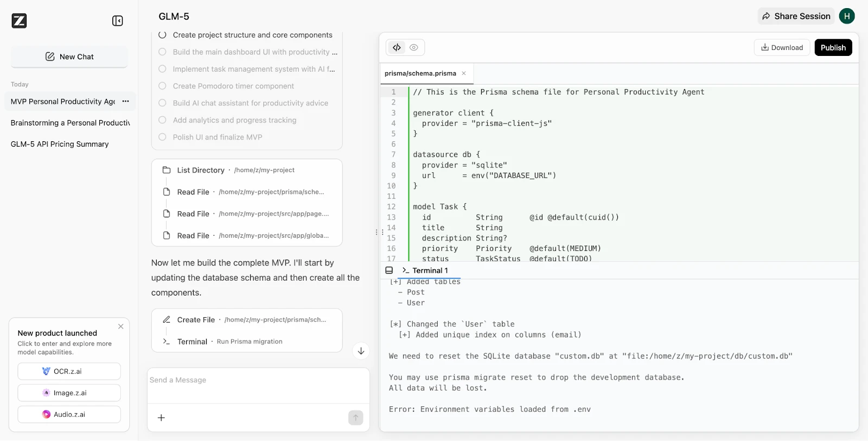Download the project files
868x441 pixels.
[x=782, y=48]
